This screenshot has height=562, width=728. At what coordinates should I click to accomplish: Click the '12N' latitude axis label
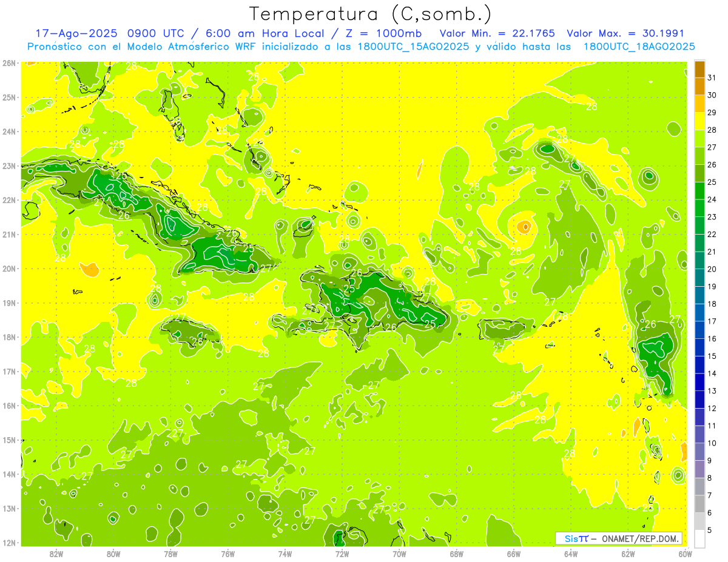coord(9,543)
